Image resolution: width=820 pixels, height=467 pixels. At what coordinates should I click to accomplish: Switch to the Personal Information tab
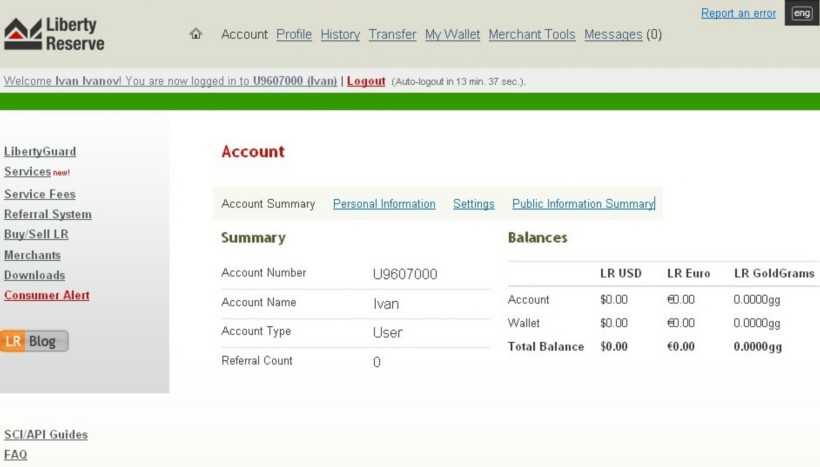point(384,204)
